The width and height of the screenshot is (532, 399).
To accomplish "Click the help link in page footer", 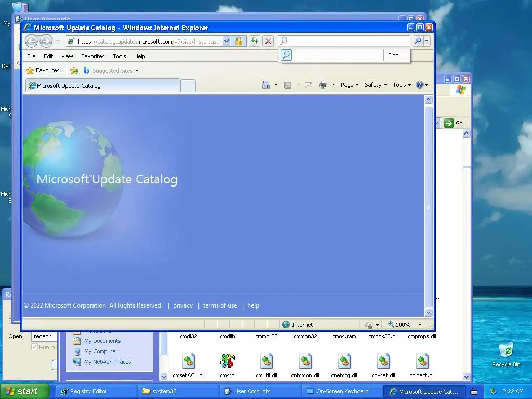I will pos(253,305).
